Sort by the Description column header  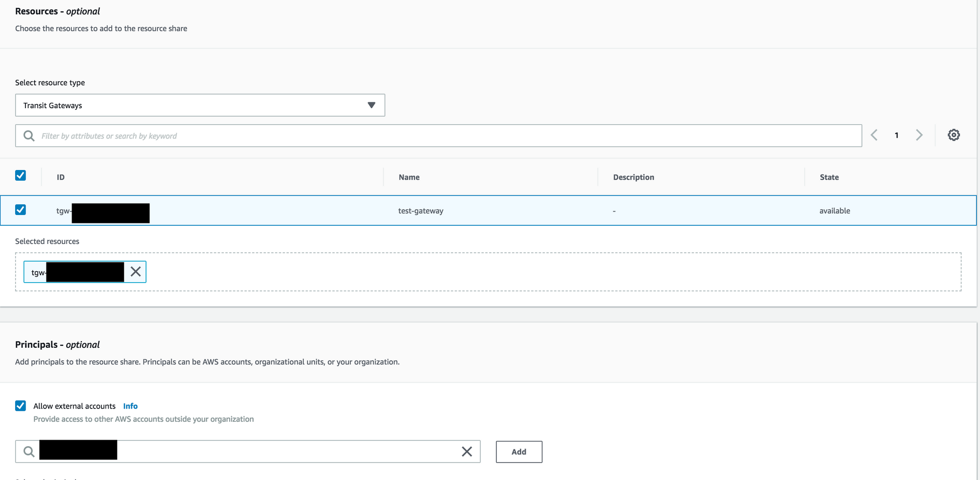click(634, 177)
